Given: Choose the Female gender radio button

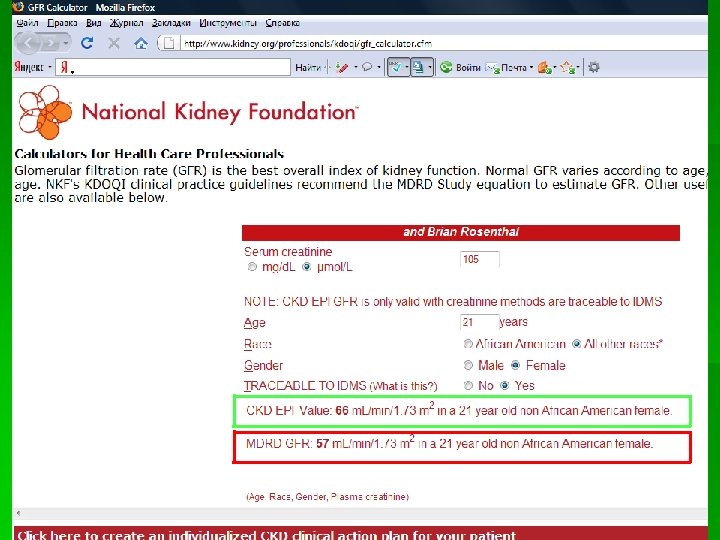Looking at the screenshot, I should click(516, 366).
